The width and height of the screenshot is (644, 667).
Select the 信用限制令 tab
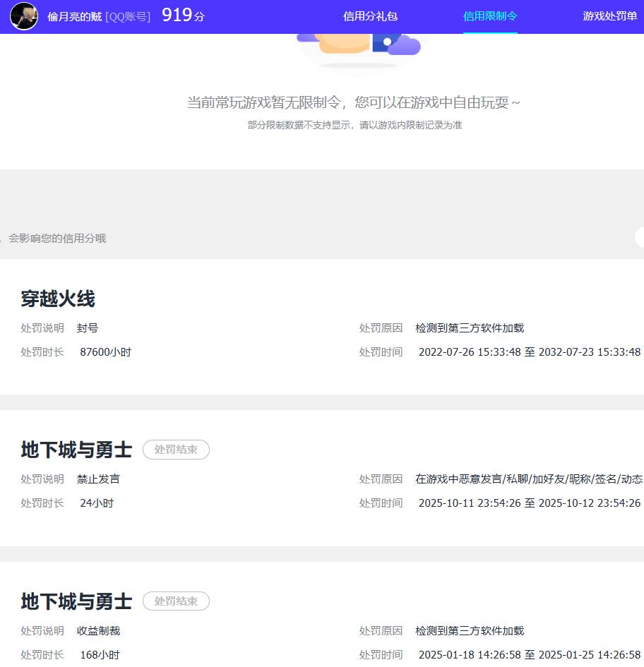click(x=490, y=16)
